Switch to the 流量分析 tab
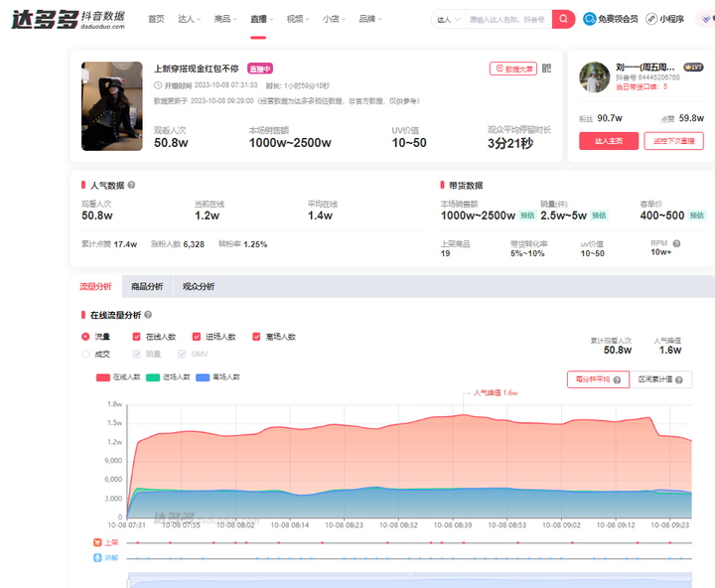 click(x=95, y=286)
